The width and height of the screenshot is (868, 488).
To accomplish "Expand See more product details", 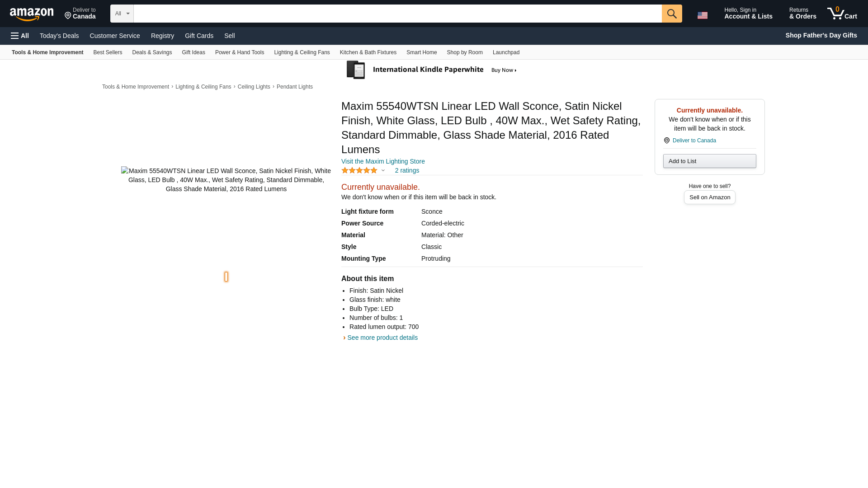I will tap(382, 338).
